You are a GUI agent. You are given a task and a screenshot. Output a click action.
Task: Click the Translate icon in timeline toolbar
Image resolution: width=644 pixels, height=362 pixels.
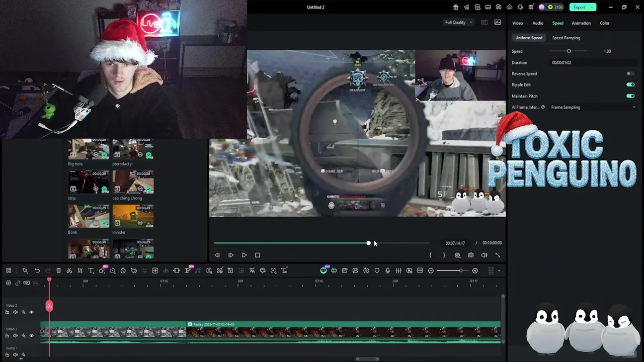[x=252, y=270]
